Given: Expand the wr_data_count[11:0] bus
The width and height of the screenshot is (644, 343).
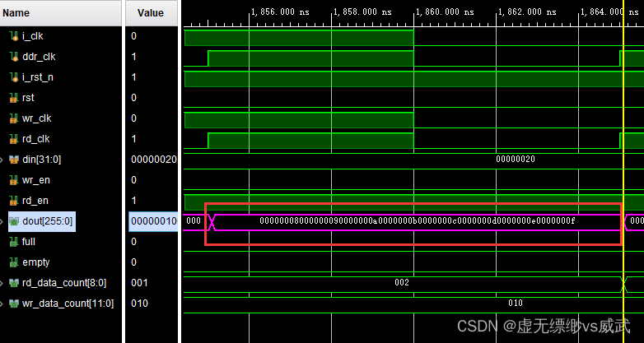Looking at the screenshot, I should pyautogui.click(x=2, y=304).
